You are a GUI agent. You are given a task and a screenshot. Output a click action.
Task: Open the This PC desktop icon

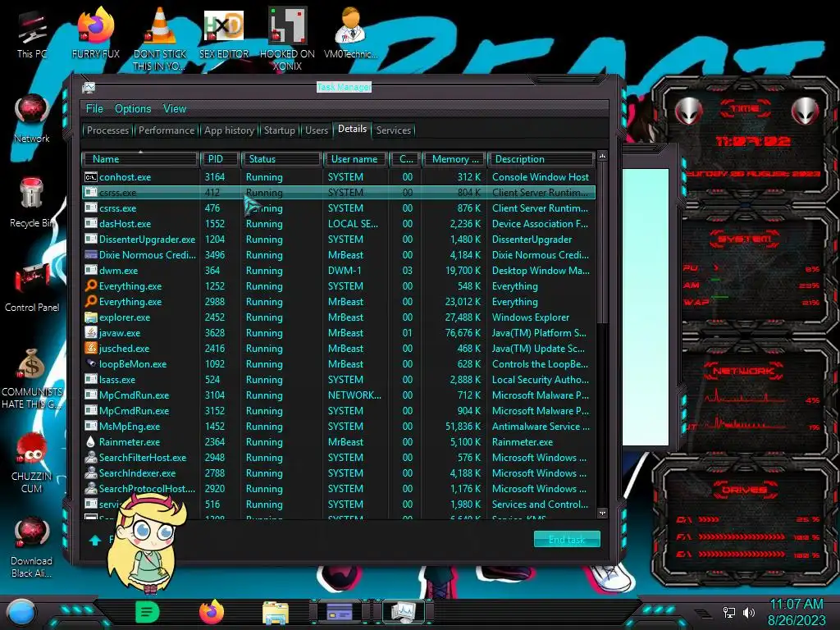coord(32,33)
